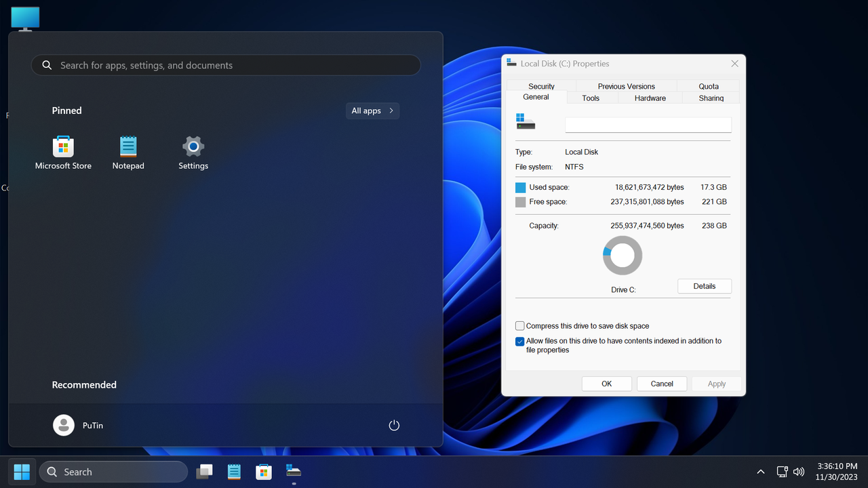Screen dimensions: 868x488
Task: Enable Compress this drive to save disk space
Action: (x=519, y=326)
